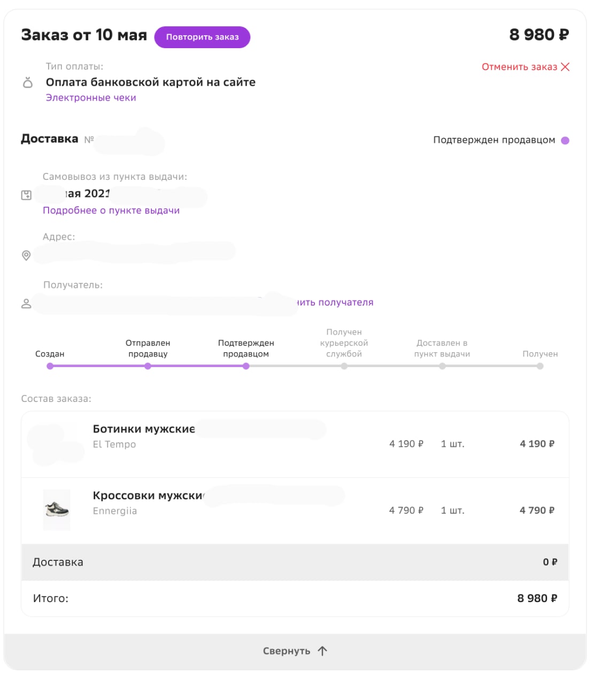Open Подробнее о пункте выдачи link
616x685 pixels.
111,210
